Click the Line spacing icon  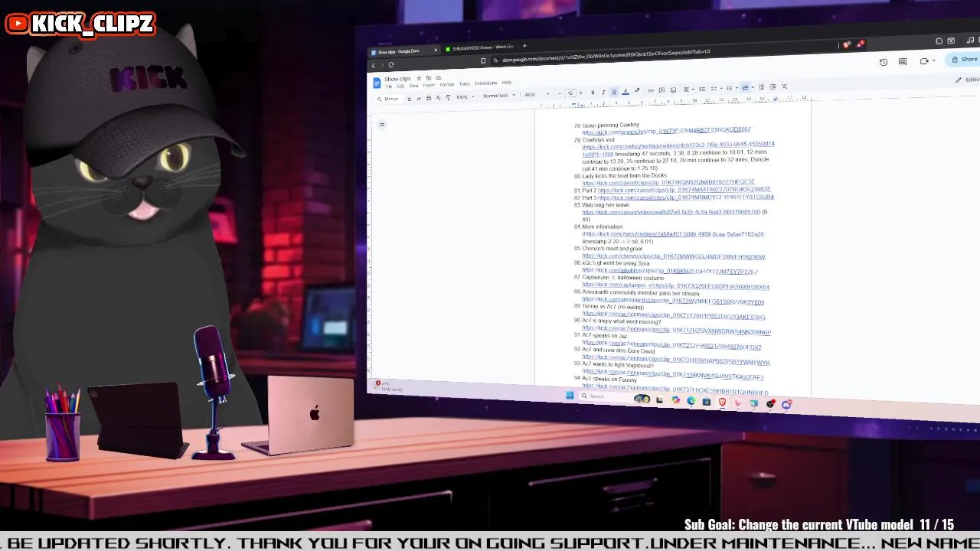(x=702, y=89)
